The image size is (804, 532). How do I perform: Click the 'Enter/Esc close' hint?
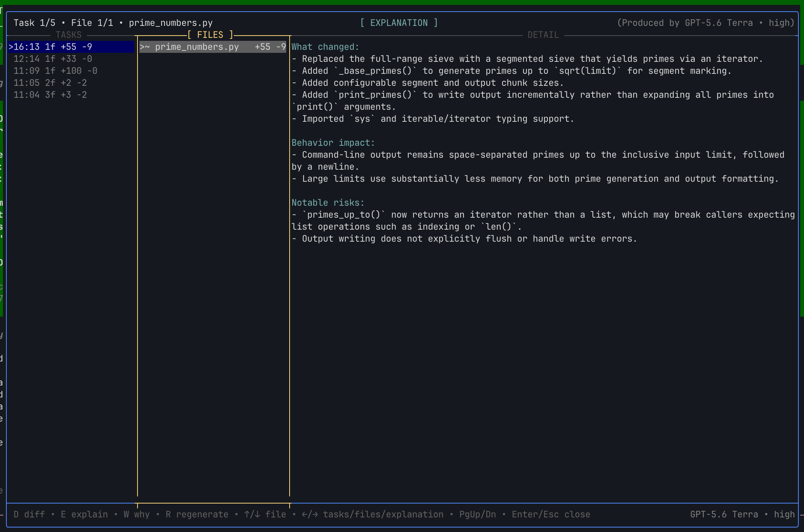point(551,514)
